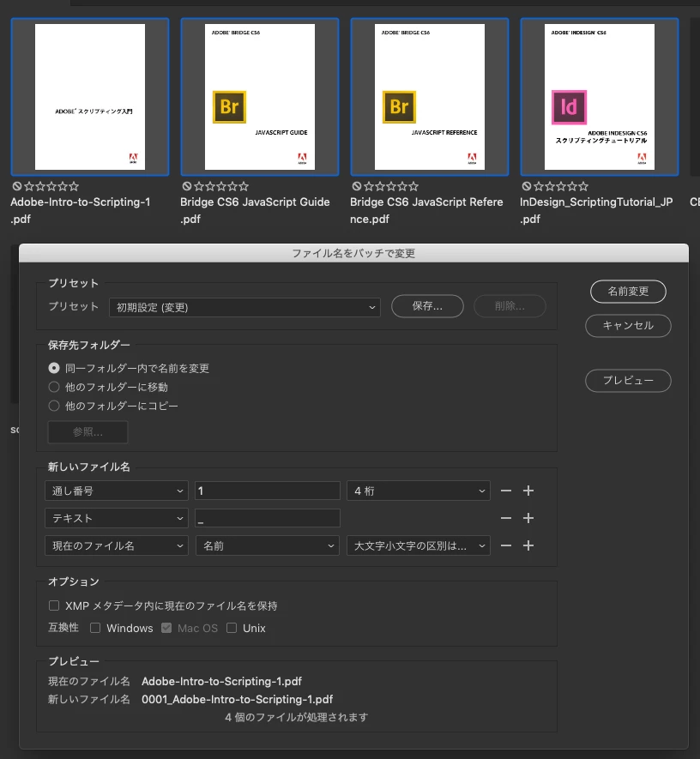Image resolution: width=700 pixels, height=759 pixels.
Task: Set third star rating for Bridge CS6 JavaScript Reference
Action: (391, 186)
